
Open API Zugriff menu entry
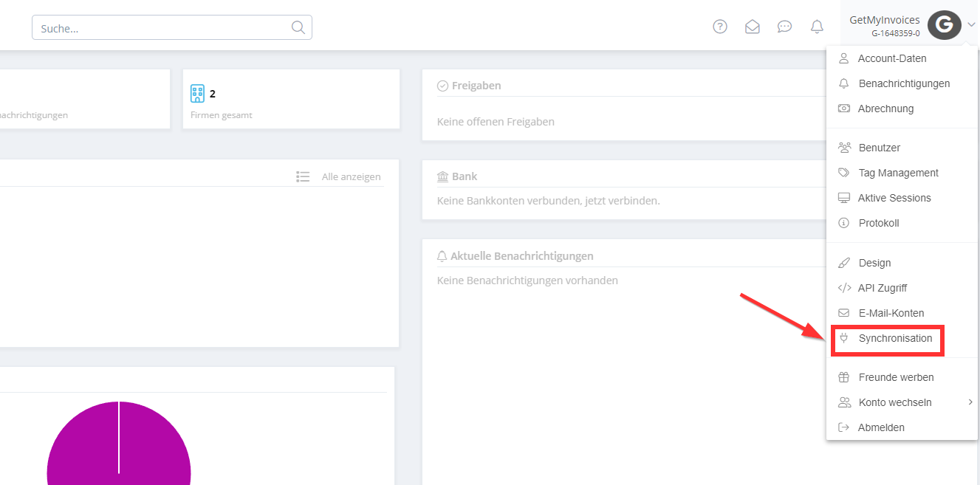coord(883,288)
